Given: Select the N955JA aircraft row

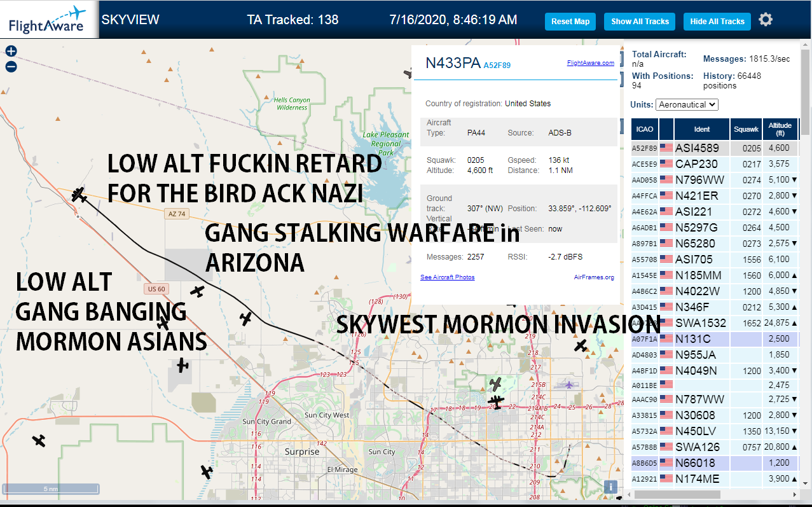Looking at the screenshot, I should click(x=715, y=355).
